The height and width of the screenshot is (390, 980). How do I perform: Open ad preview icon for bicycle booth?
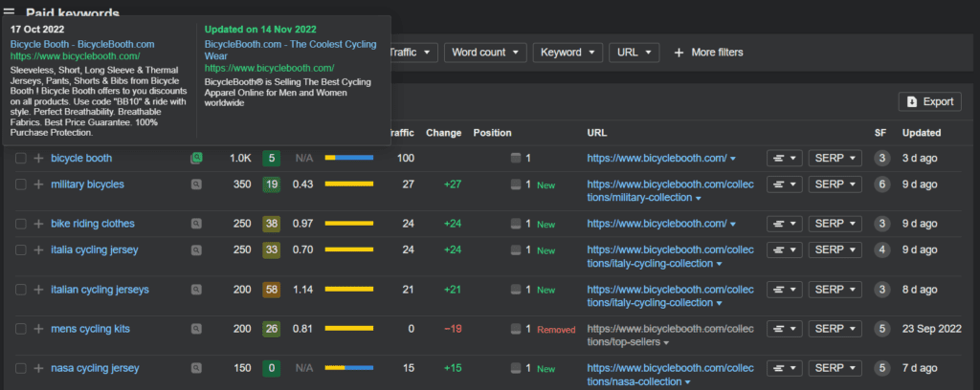196,159
